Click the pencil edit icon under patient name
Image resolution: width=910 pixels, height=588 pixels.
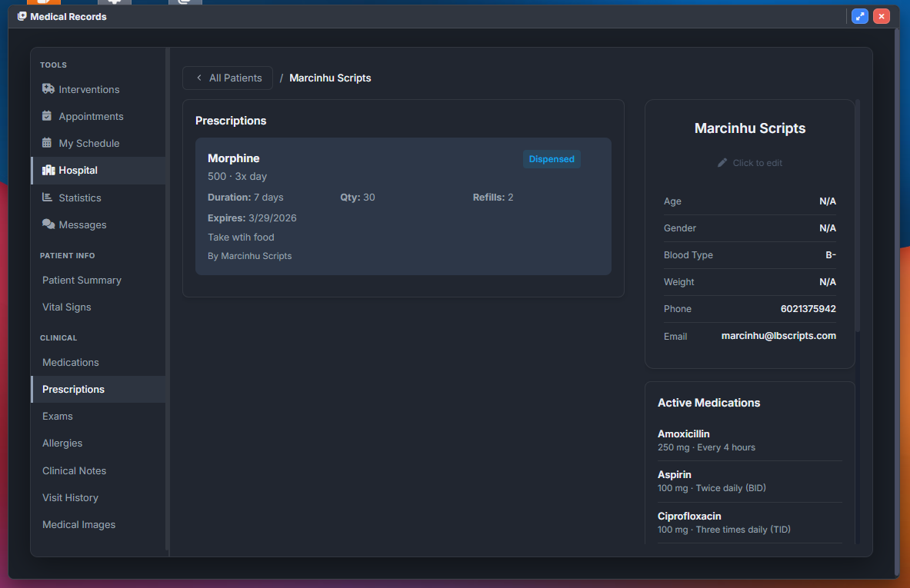click(x=722, y=163)
